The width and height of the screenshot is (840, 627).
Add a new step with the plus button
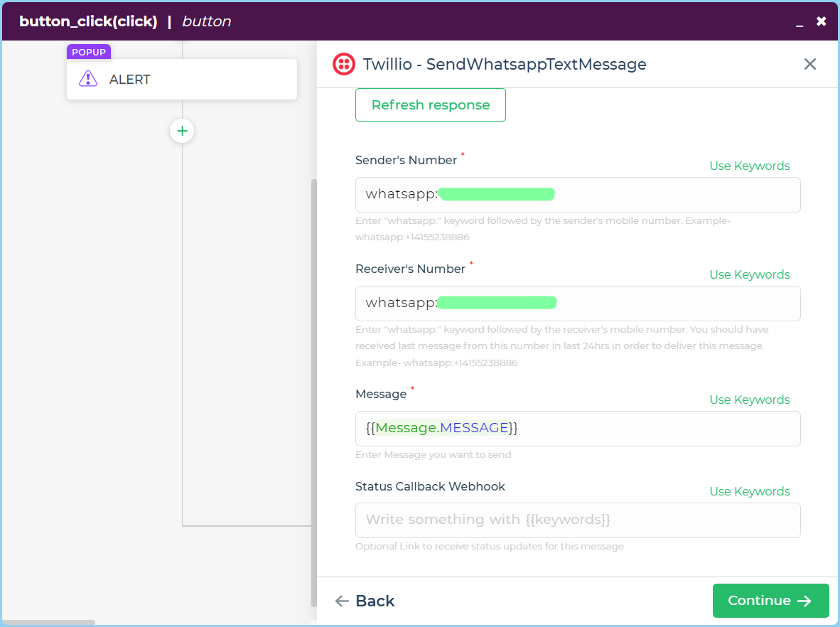[x=182, y=131]
